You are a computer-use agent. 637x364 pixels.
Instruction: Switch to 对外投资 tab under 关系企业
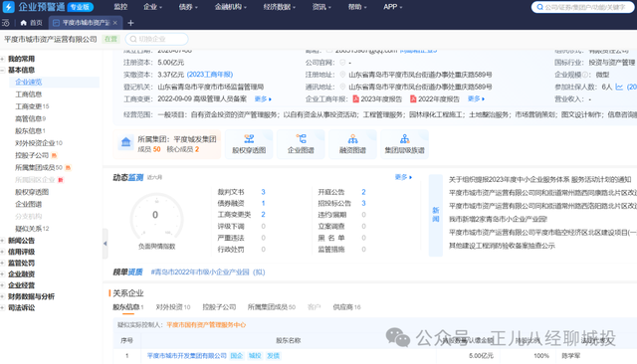[x=173, y=307]
